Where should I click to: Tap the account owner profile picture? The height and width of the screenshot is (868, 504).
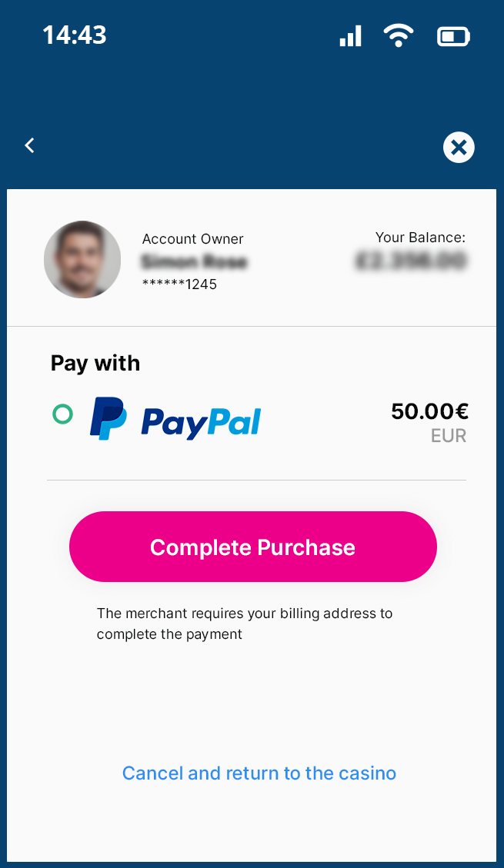click(82, 259)
